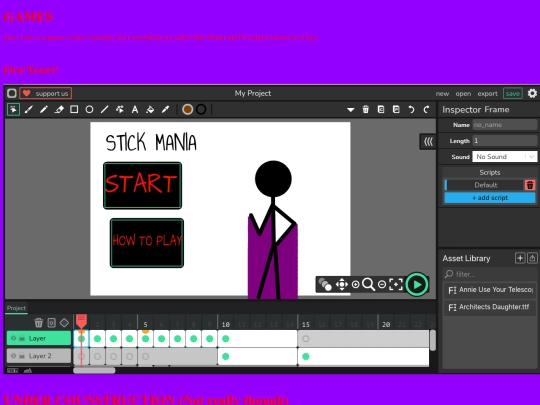The height and width of the screenshot is (405, 540).
Task: Select the Pencil tool
Action: coord(44,110)
